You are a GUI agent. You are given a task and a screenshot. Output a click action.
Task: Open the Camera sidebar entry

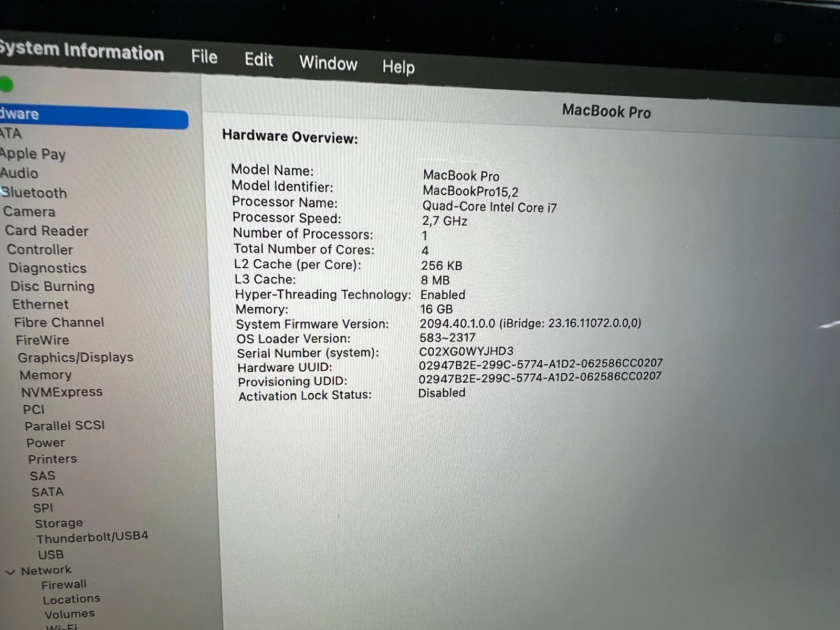pos(29,212)
